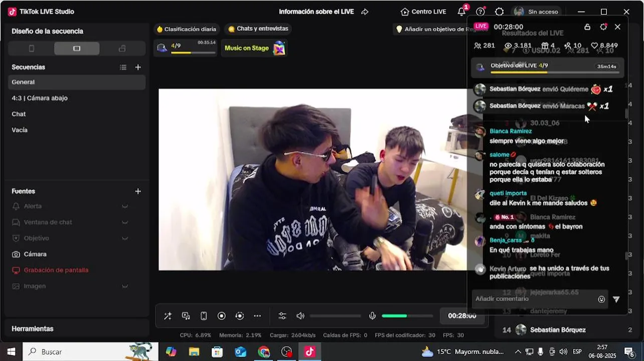Click the share arrow next to LIVE info
The height and width of the screenshot is (361, 644).
(x=365, y=12)
